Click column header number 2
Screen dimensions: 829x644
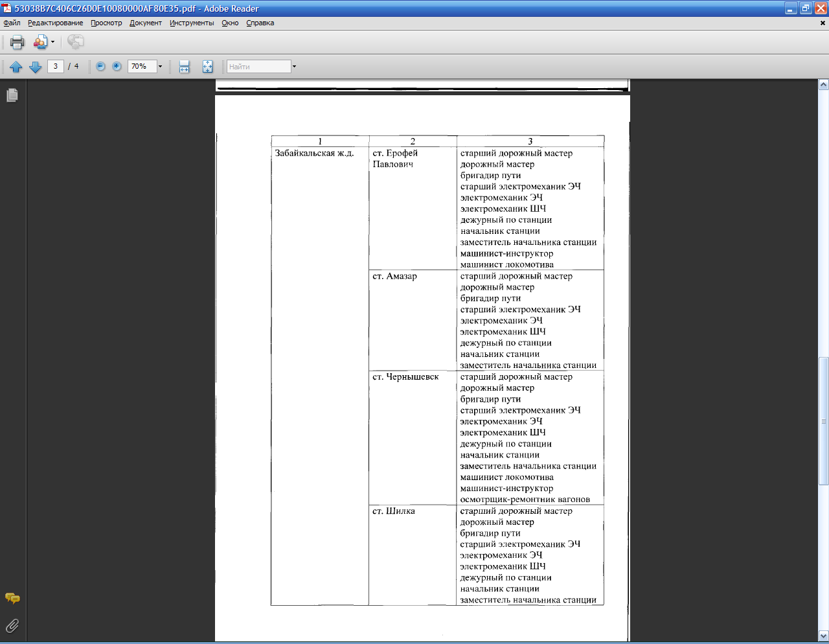(x=413, y=141)
